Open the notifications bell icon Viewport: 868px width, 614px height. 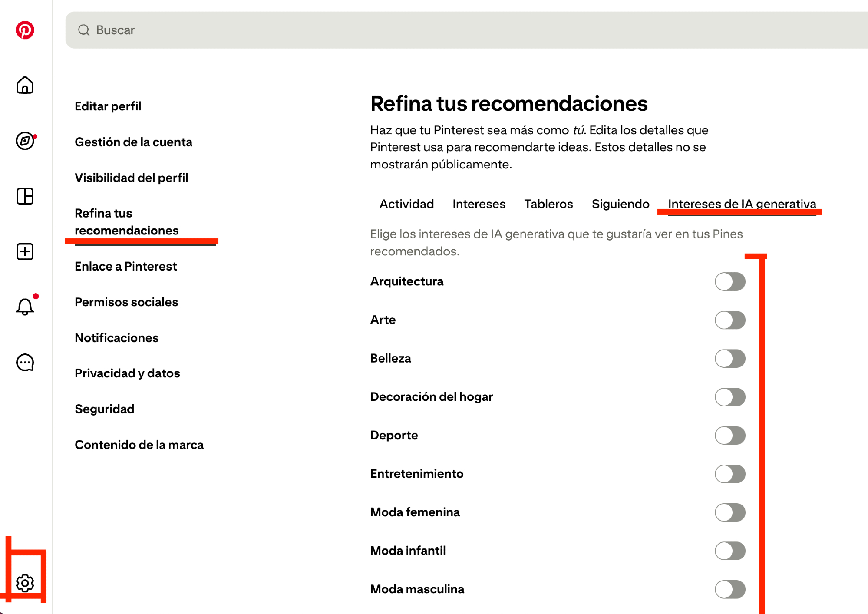pyautogui.click(x=25, y=307)
